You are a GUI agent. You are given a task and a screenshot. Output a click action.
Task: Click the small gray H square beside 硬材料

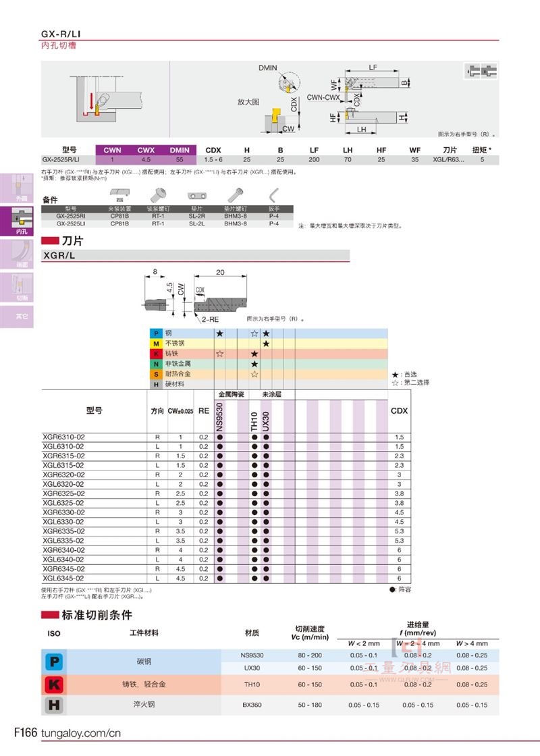pyautogui.click(x=156, y=384)
